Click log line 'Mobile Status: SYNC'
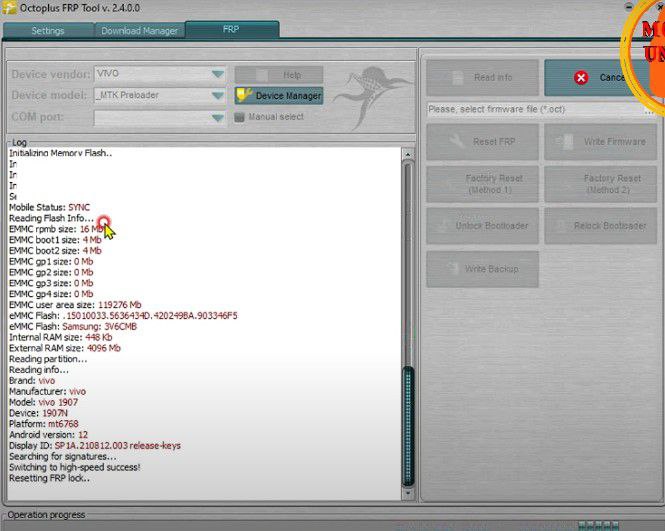Viewport: 665px width, 531px height. point(49,207)
